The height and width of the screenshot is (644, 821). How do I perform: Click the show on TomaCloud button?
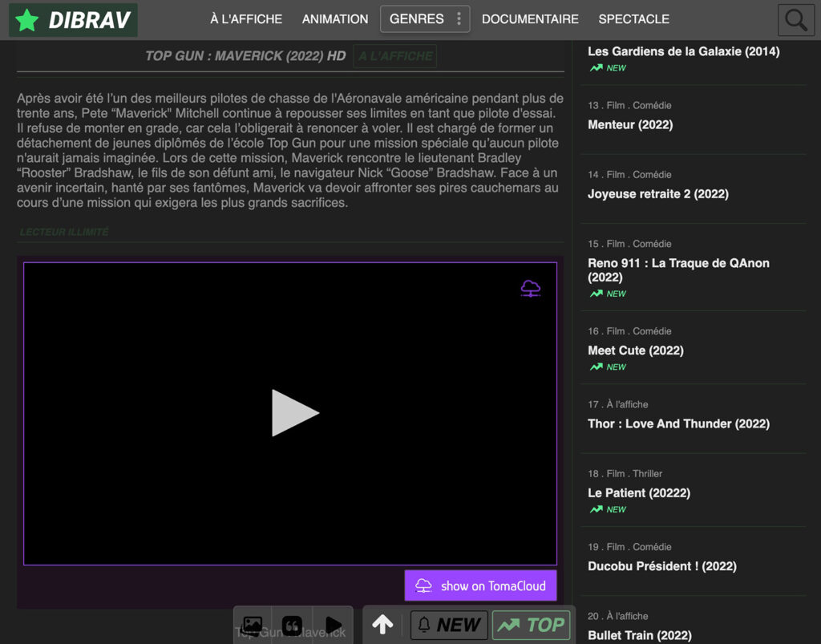coord(480,585)
